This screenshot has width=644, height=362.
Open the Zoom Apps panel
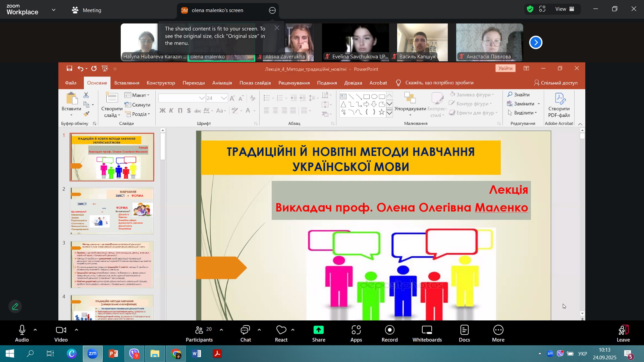point(356,334)
